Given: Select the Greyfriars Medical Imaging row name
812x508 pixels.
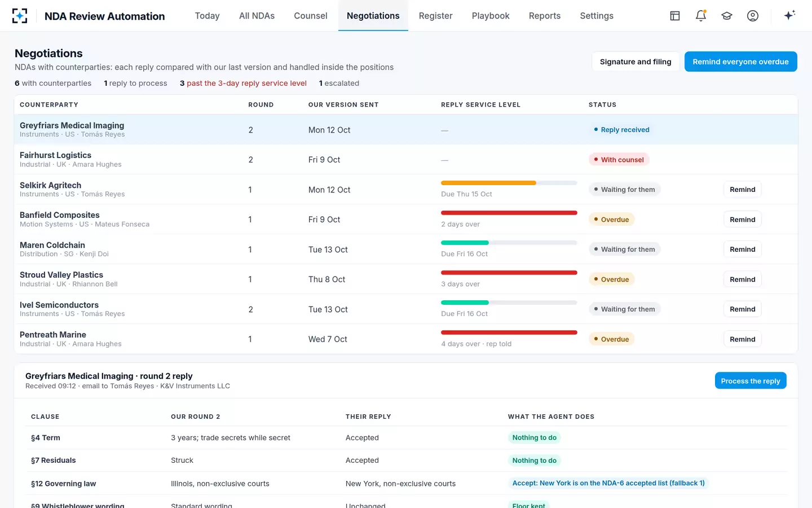Looking at the screenshot, I should click(72, 125).
